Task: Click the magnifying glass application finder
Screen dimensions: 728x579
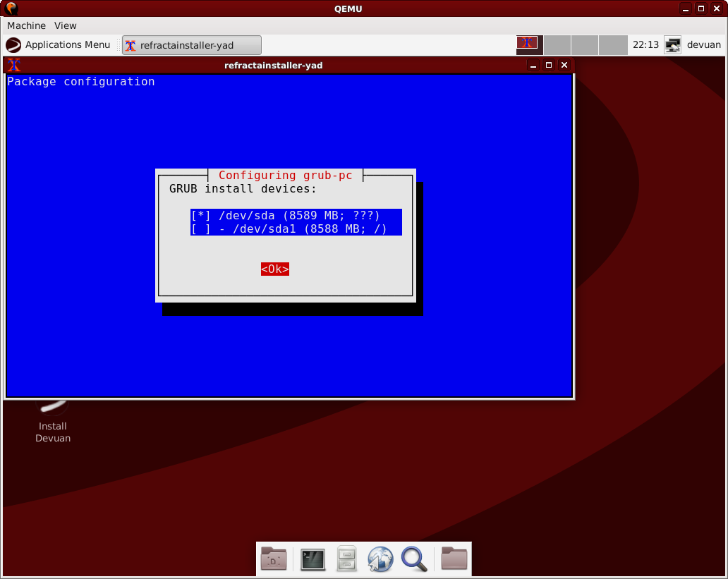Action: (414, 559)
